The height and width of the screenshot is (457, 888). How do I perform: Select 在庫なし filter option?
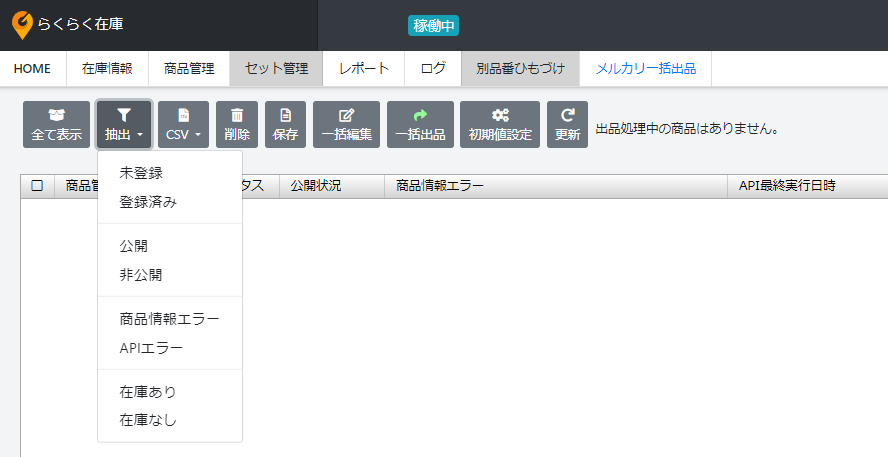coord(170,421)
